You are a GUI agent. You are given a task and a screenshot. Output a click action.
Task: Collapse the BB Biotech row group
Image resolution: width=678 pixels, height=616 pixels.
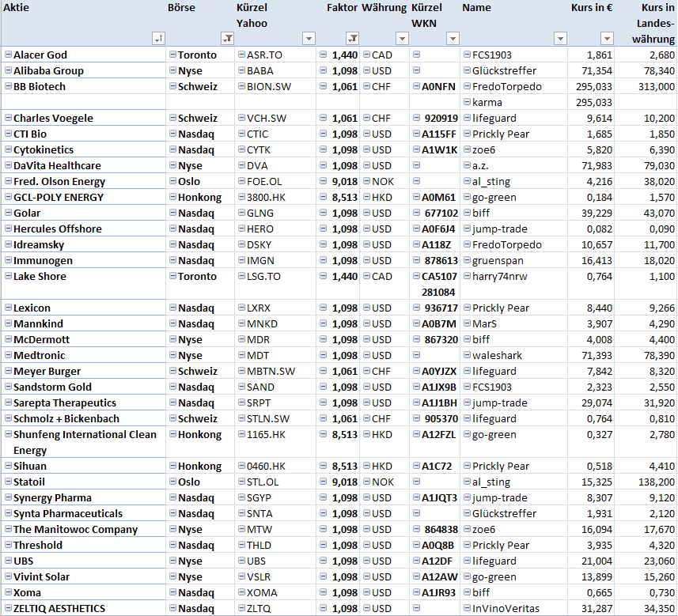pyautogui.click(x=8, y=86)
